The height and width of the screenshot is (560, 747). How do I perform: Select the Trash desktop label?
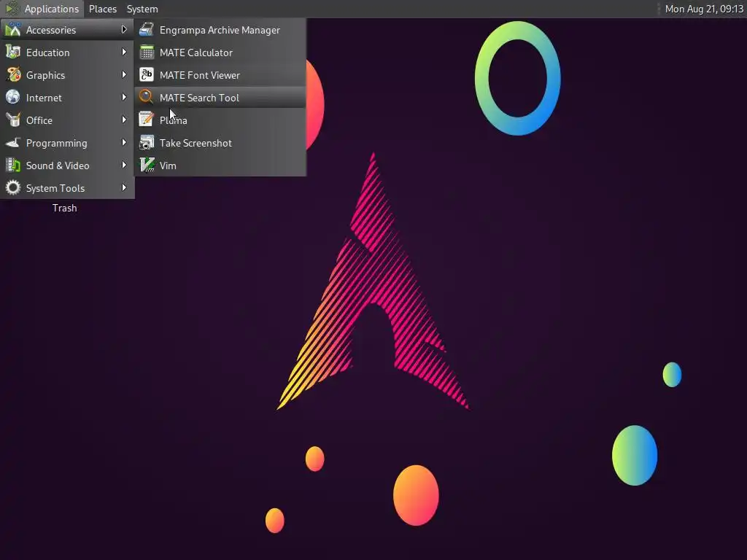[x=64, y=208]
